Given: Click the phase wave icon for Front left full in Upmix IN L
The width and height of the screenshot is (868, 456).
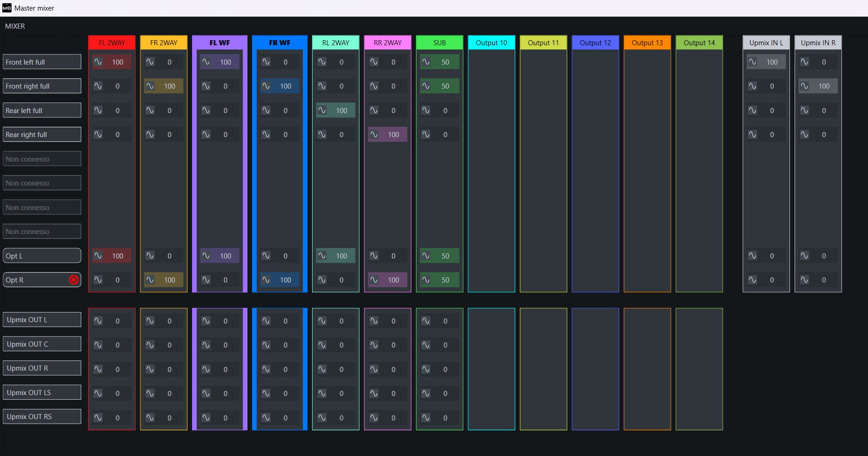Looking at the screenshot, I should tap(753, 62).
